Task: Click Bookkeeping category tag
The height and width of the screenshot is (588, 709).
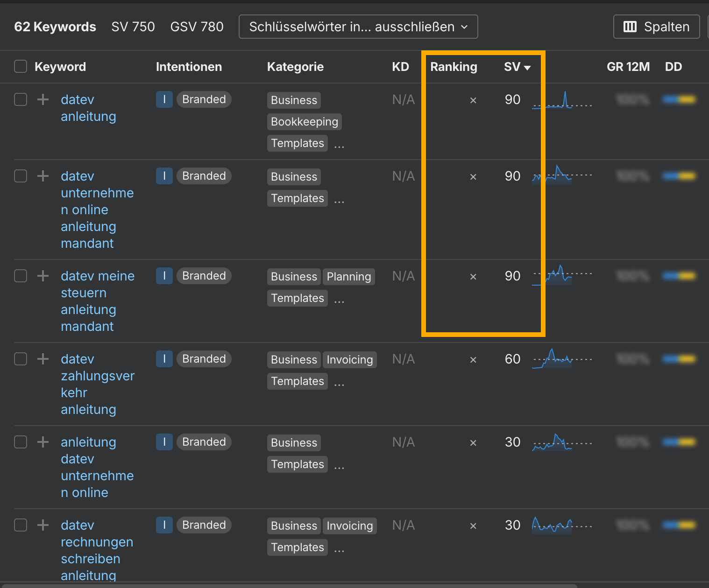Action: [305, 122]
